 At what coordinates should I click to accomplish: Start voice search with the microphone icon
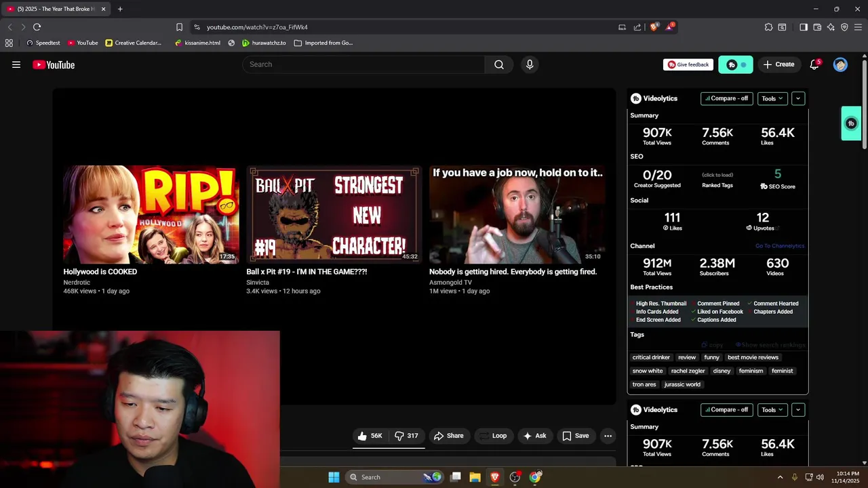click(x=530, y=64)
